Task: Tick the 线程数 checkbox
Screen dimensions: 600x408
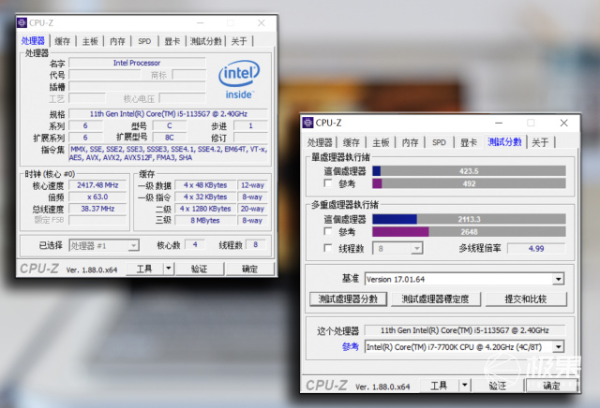Action: coord(328,248)
